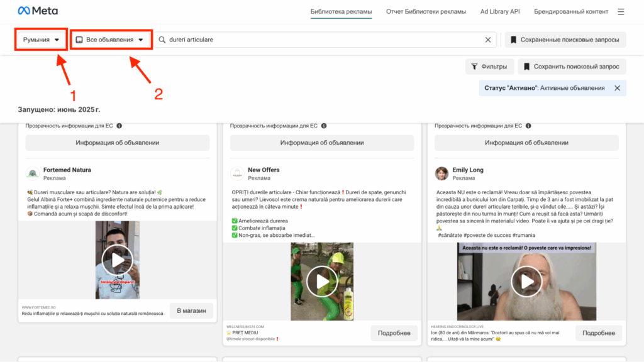Click Подробнее in New Offers card
This screenshot has width=644, height=362.
394,333
